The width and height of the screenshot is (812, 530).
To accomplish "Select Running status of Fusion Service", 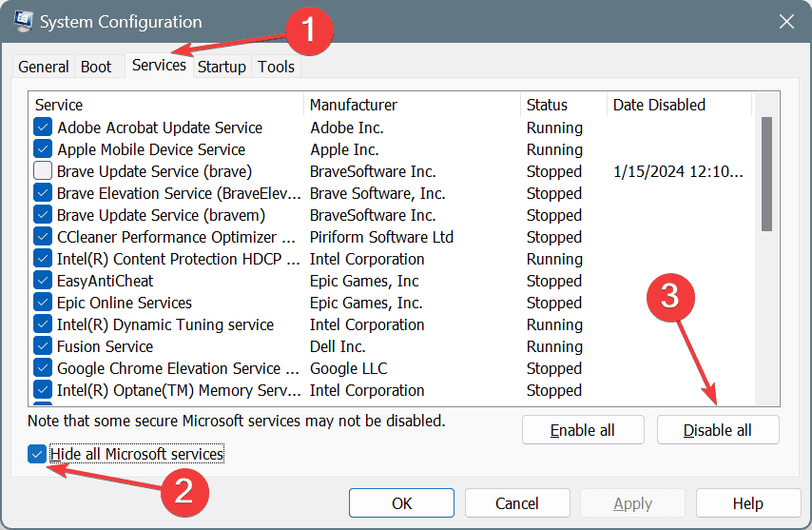I will (554, 346).
